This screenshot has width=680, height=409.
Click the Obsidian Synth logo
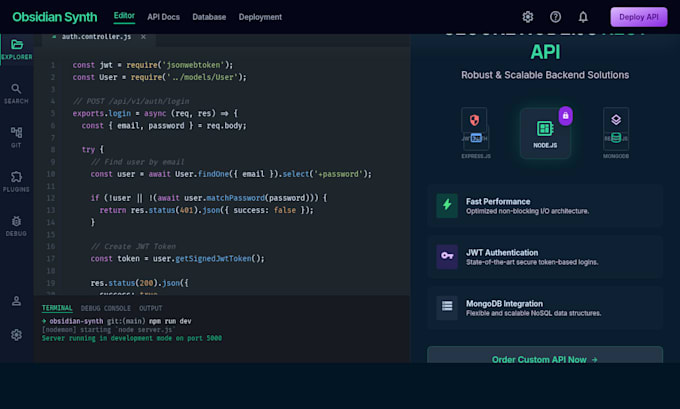coord(55,17)
